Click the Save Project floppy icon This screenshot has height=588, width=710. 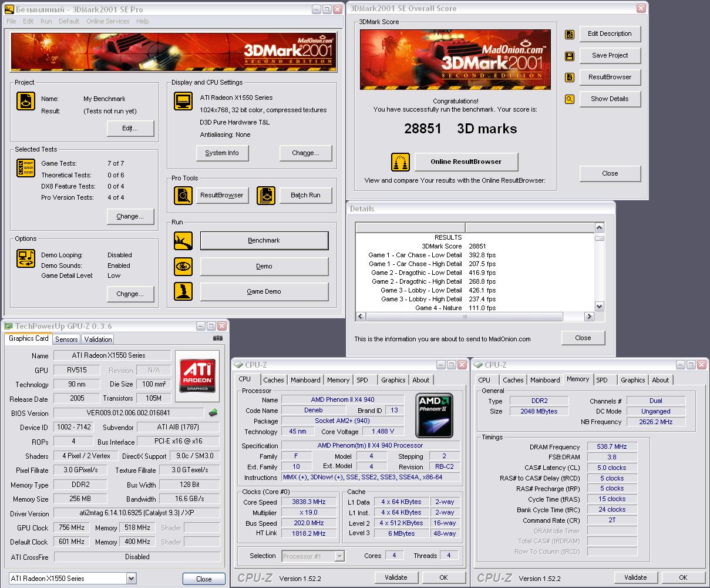(x=570, y=56)
